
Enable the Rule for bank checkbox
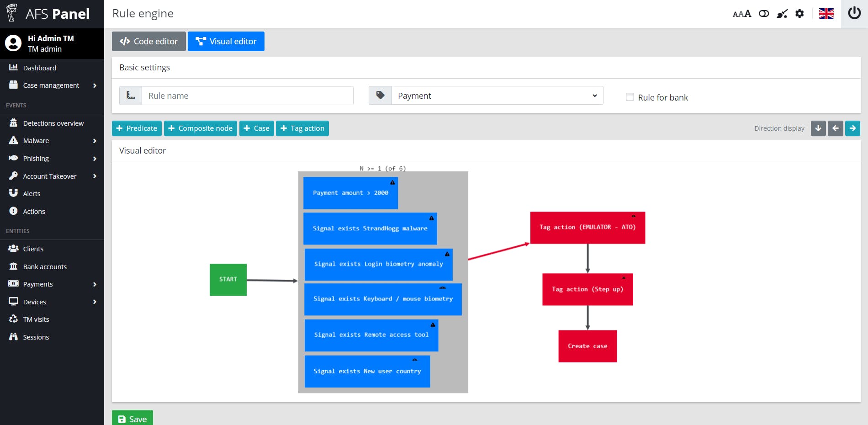[x=630, y=97]
